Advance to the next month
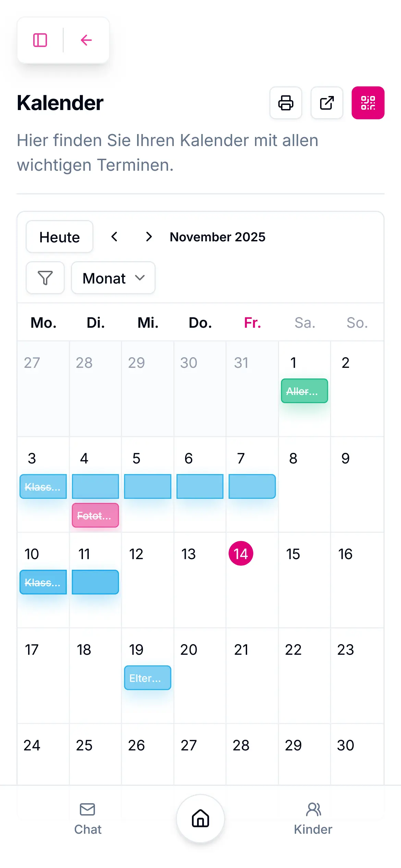This screenshot has height=868, width=401. (x=149, y=237)
